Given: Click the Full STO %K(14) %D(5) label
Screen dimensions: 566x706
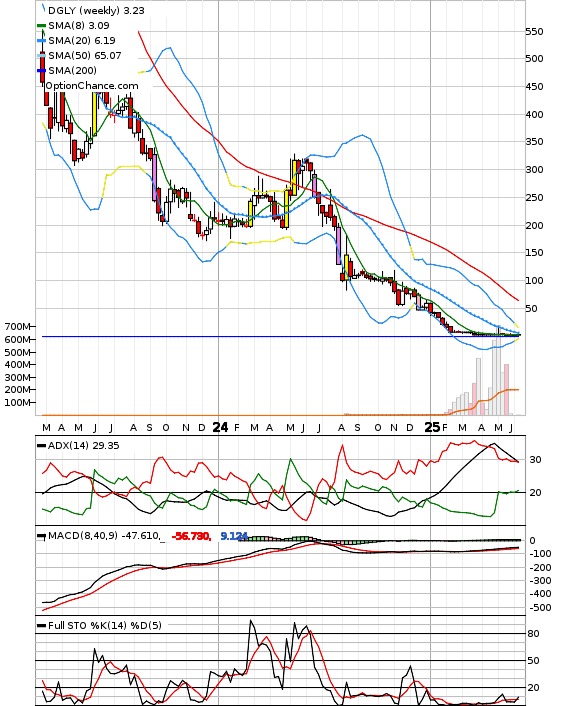Looking at the screenshot, I should pos(104,625).
